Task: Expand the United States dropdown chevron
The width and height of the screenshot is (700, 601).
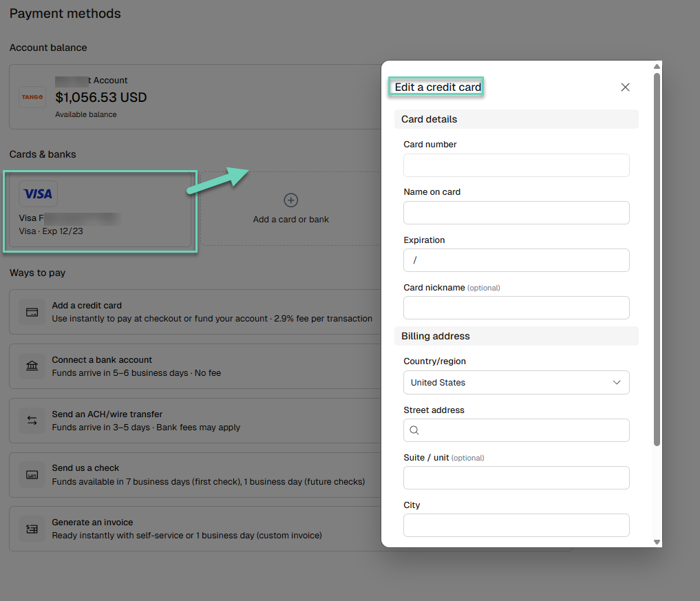Action: tap(617, 382)
